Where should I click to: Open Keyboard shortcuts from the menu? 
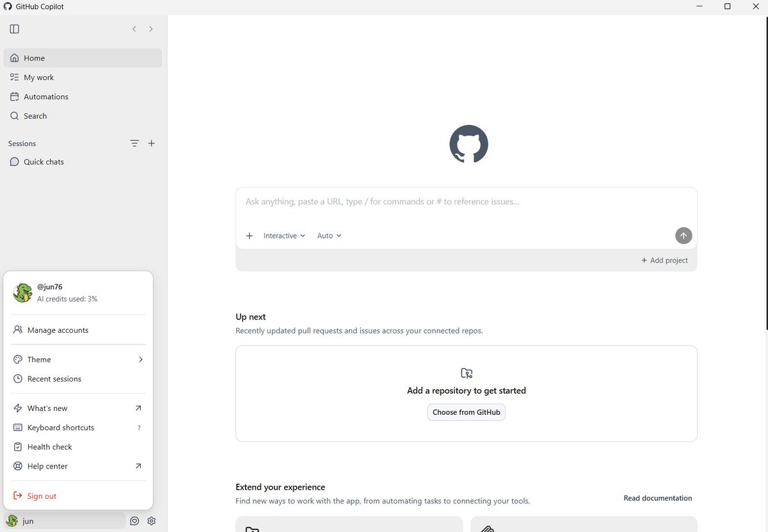[78, 428]
